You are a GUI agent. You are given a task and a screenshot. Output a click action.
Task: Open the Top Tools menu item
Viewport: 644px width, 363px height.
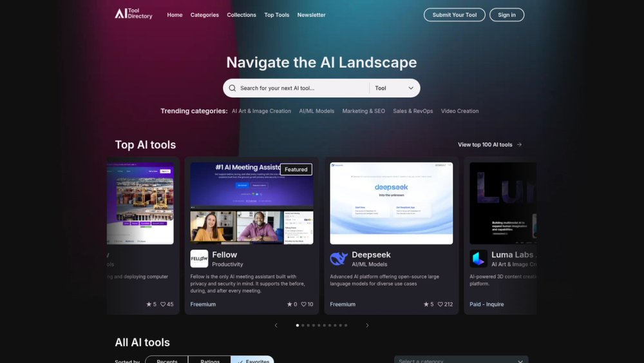pos(277,15)
